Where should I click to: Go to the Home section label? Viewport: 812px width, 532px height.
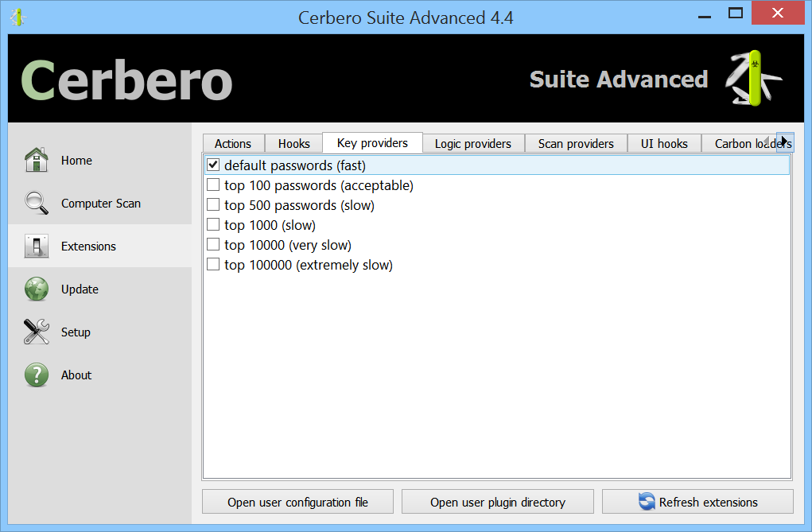76,161
